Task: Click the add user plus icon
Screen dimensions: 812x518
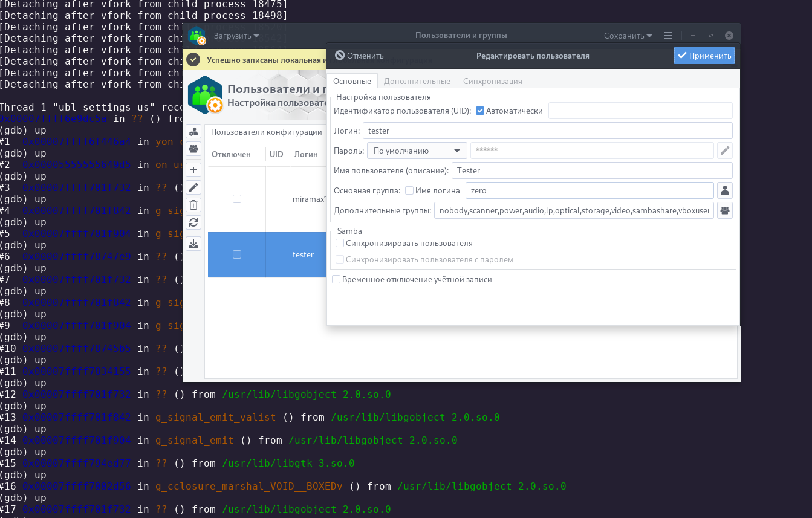Action: pos(193,170)
